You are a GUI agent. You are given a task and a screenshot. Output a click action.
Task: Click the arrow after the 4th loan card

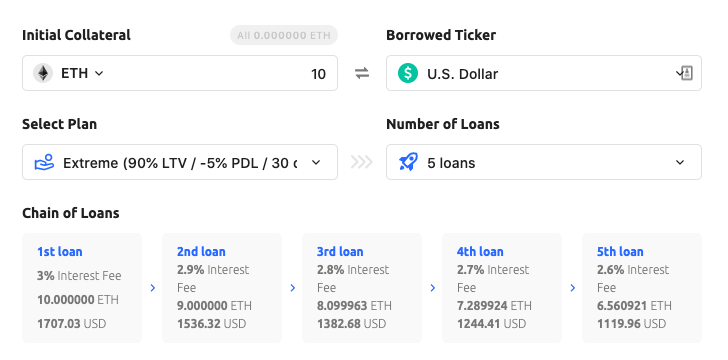572,288
